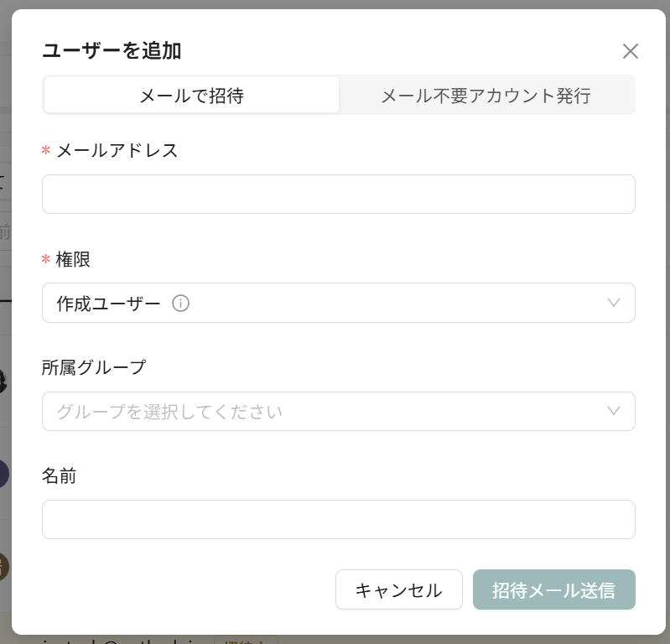Screen dimensions: 670x644
Task: Focus the メールアドレス input field
Action: [339, 194]
